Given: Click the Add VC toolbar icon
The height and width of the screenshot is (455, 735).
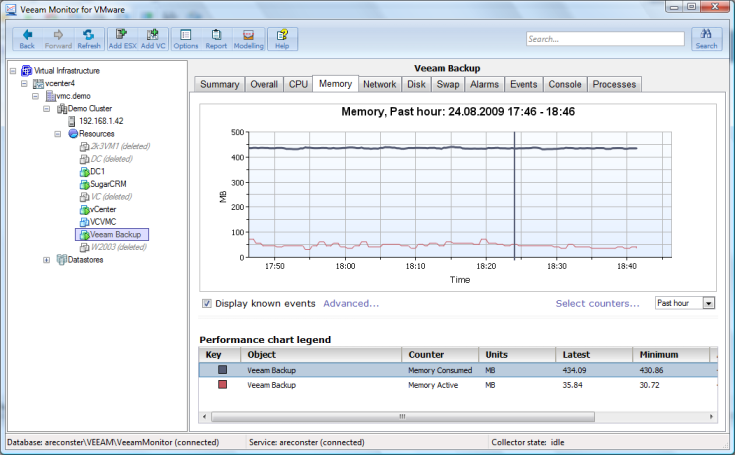Looking at the screenshot, I should pos(153,38).
